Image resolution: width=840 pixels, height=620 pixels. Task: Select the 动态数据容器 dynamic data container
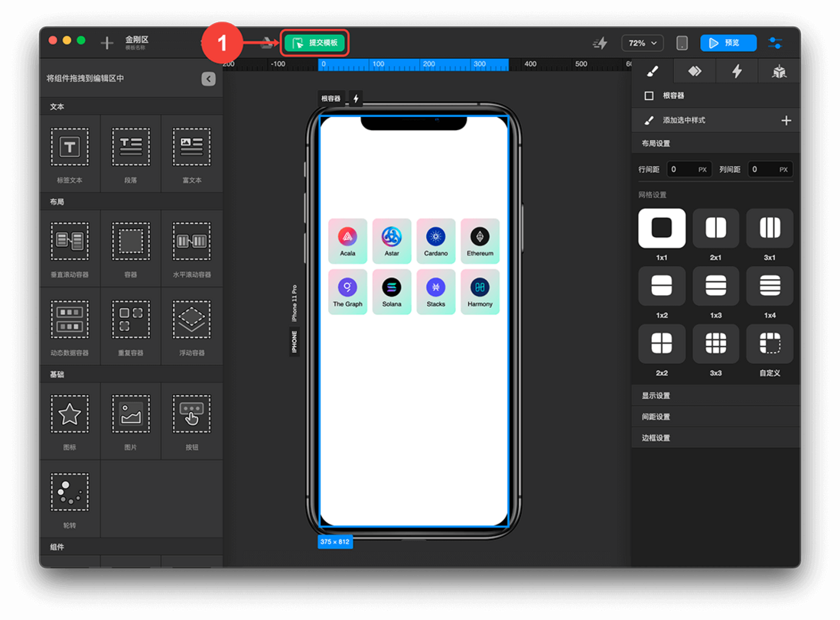[70, 326]
